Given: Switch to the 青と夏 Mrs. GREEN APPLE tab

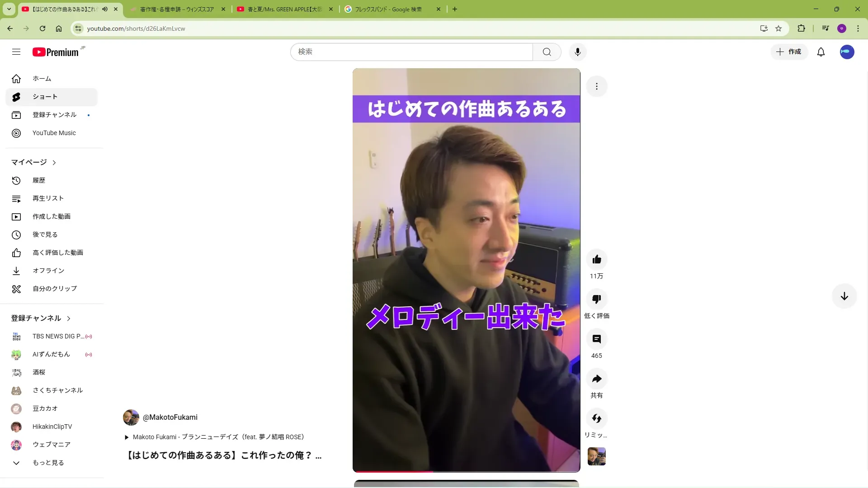Looking at the screenshot, I should 285,9.
